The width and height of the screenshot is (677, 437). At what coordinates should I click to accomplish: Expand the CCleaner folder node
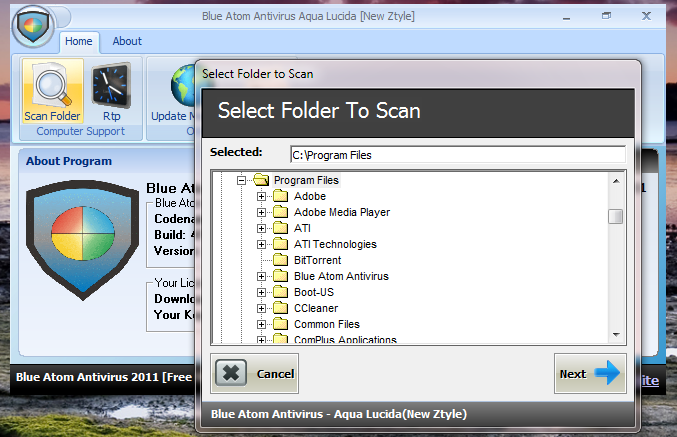pyautogui.click(x=261, y=308)
